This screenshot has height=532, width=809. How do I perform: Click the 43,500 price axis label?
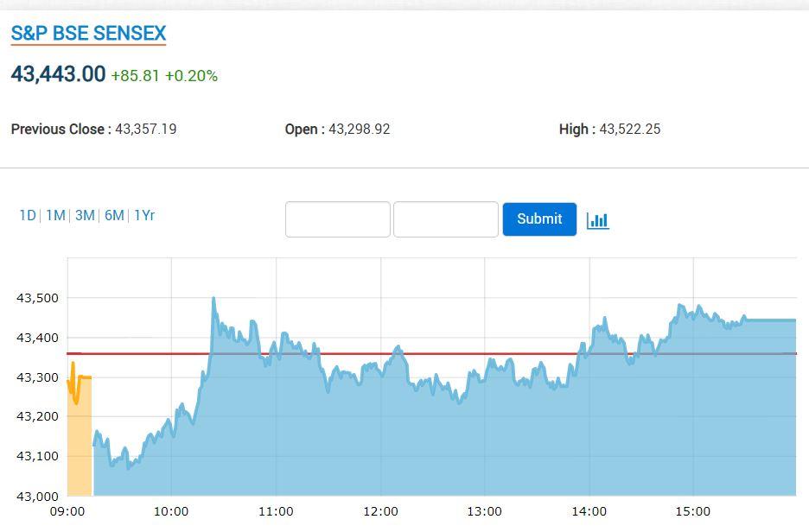point(37,298)
